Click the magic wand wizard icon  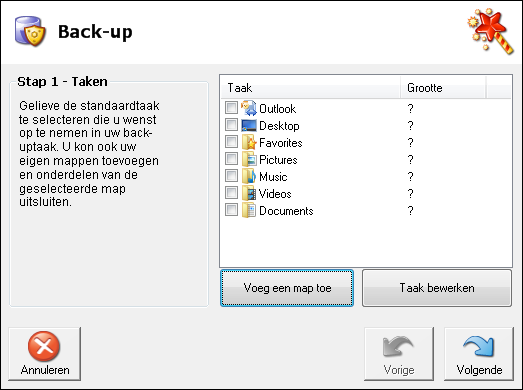pos(491,31)
